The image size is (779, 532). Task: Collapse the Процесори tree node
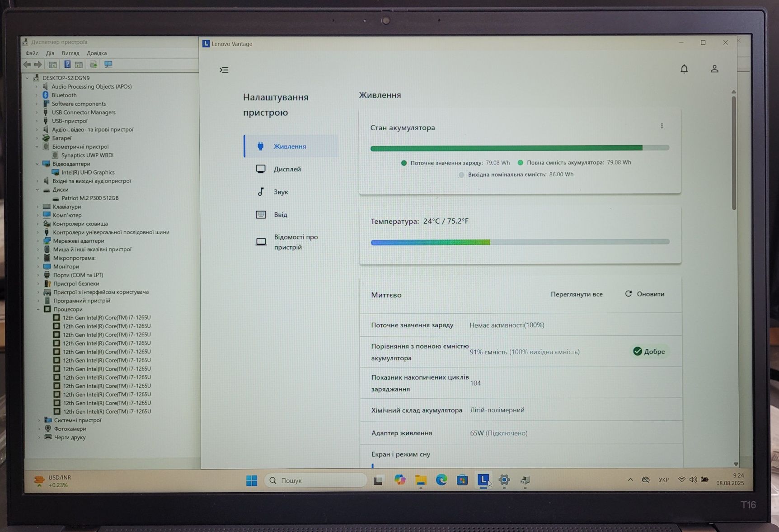tap(38, 310)
